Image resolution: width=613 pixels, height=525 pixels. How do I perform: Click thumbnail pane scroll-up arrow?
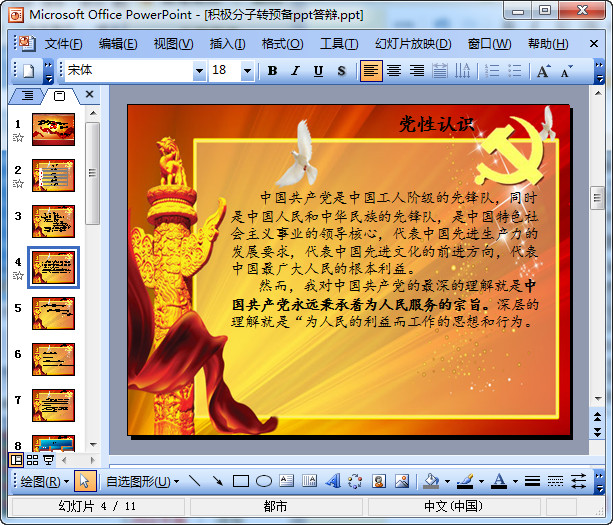[x=93, y=113]
